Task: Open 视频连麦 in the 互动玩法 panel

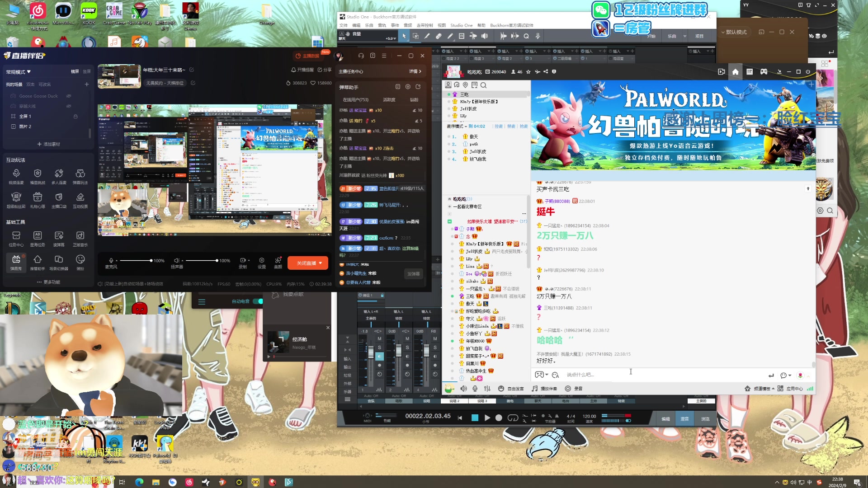Action: click(x=16, y=176)
